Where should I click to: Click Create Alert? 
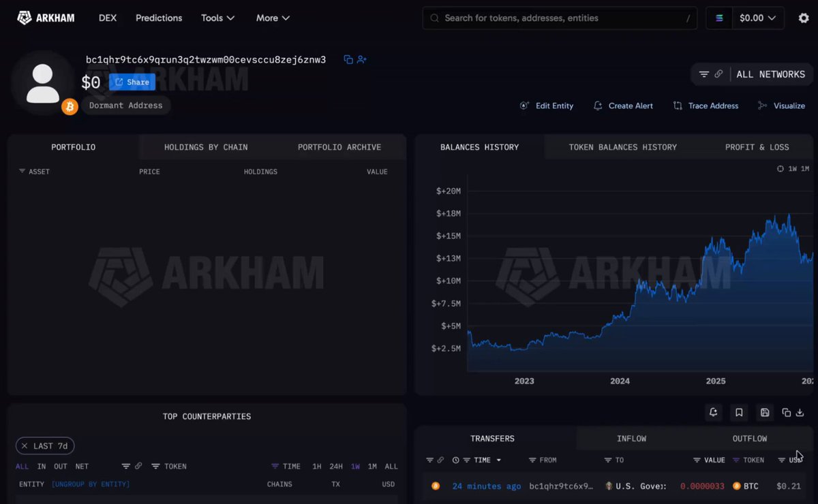click(623, 106)
